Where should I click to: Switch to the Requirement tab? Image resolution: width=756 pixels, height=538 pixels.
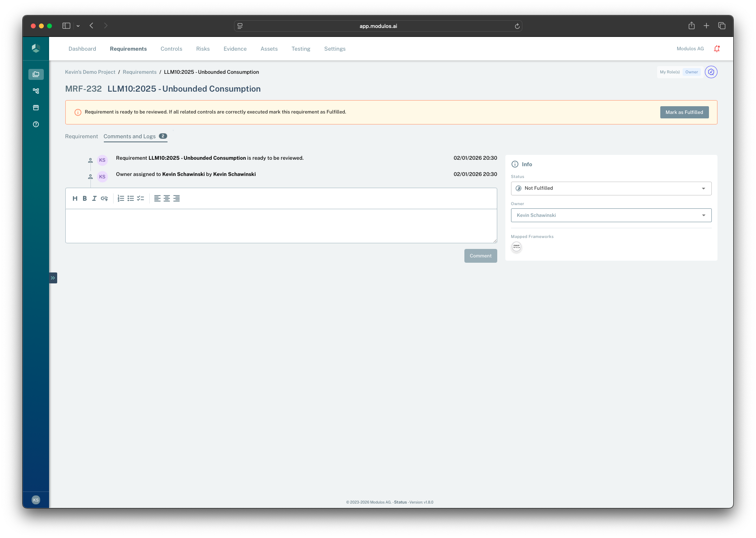click(x=81, y=136)
